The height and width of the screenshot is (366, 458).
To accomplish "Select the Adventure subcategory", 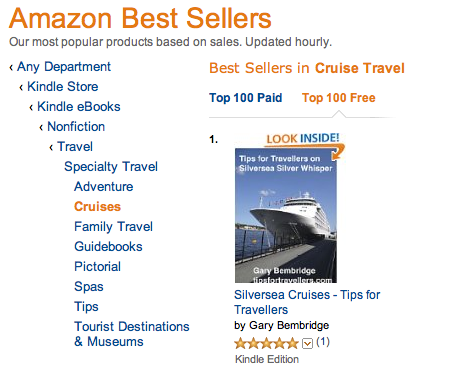I will coord(104,187).
